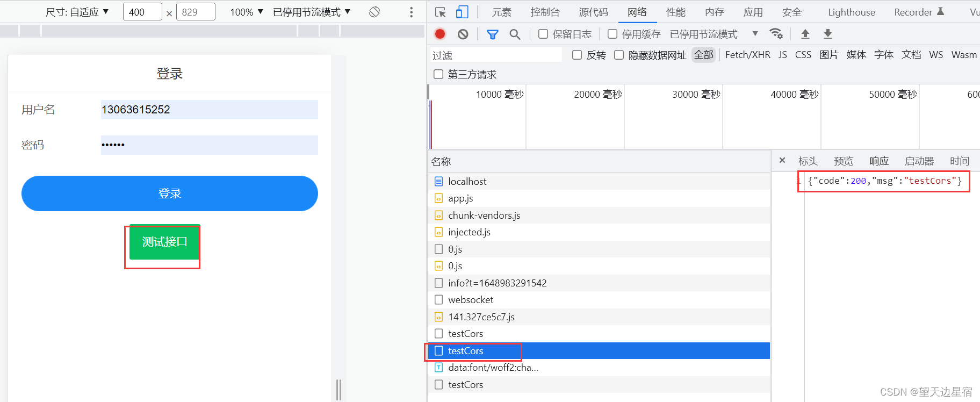Filter requests by Wasm
980x402 pixels.
(x=964, y=55)
